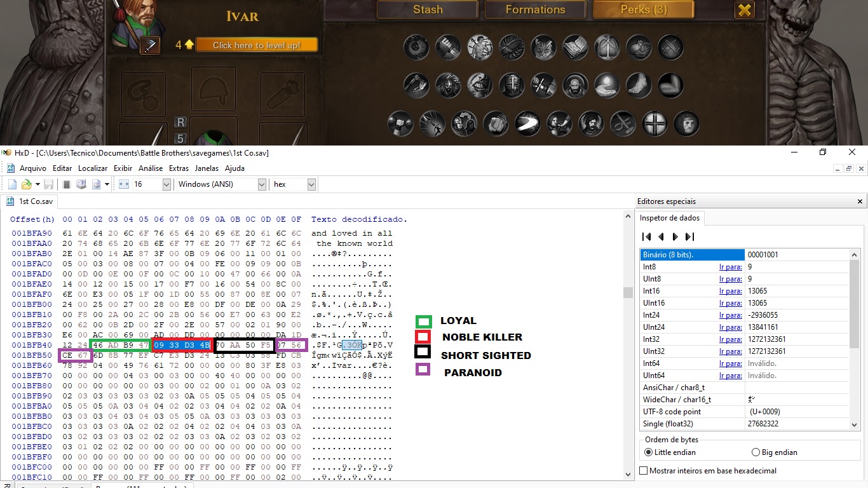The width and height of the screenshot is (868, 488).
Task: Open the Windows (ANSI) charset dropdown
Action: click(262, 184)
